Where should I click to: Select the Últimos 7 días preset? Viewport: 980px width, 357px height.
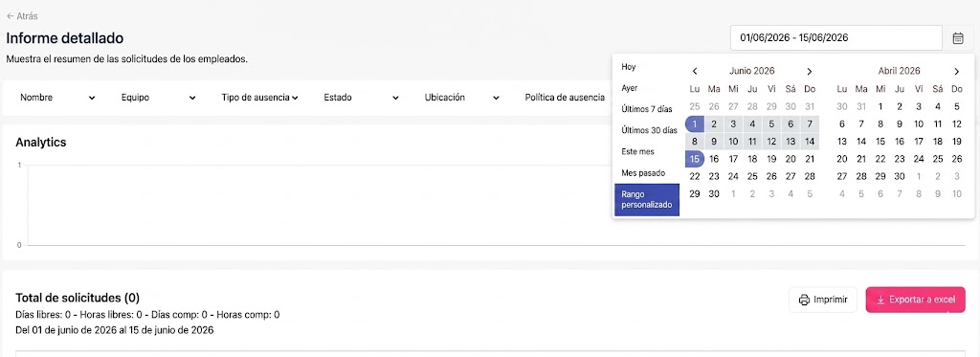click(x=647, y=109)
